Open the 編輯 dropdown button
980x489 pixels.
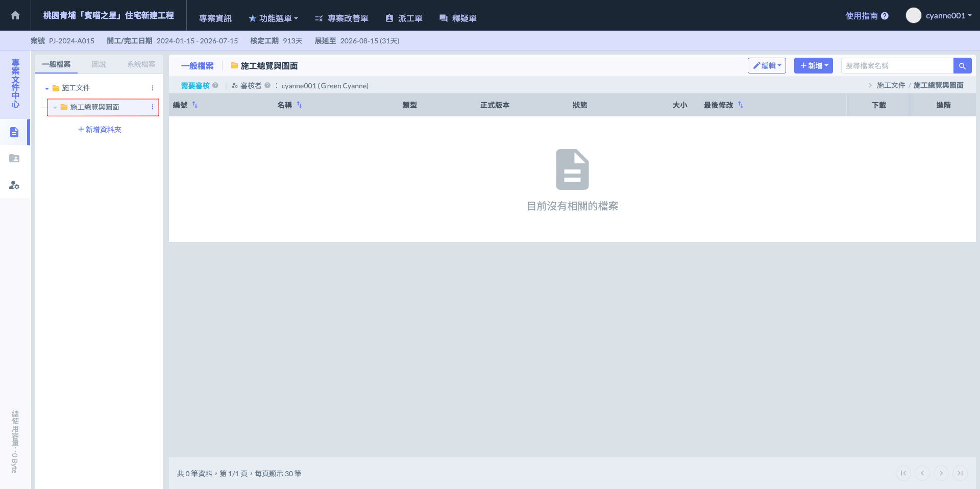pyautogui.click(x=767, y=66)
